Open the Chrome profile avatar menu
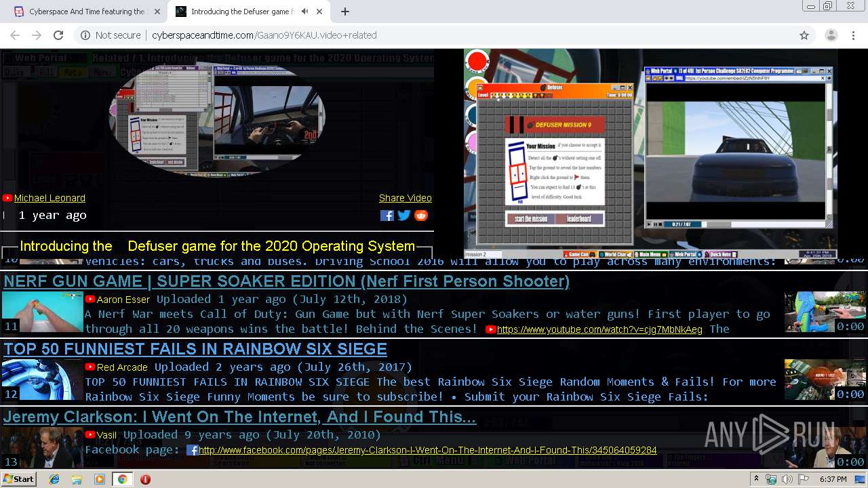 click(x=831, y=35)
